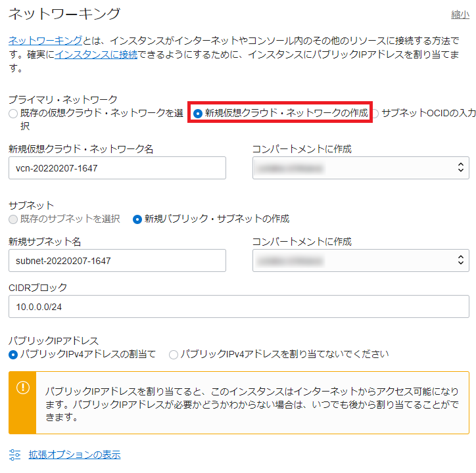
Task: Select 新規仮想クラウド・ネットワークの作成 radio button
Action: pyautogui.click(x=198, y=114)
